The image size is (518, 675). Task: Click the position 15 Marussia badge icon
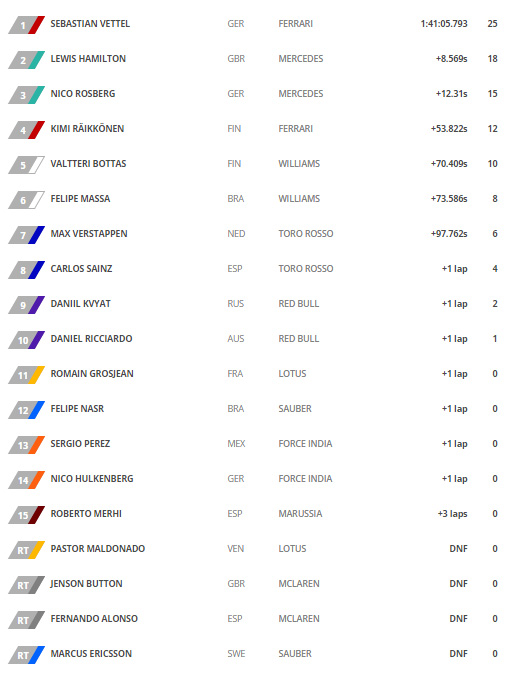[x=27, y=515]
